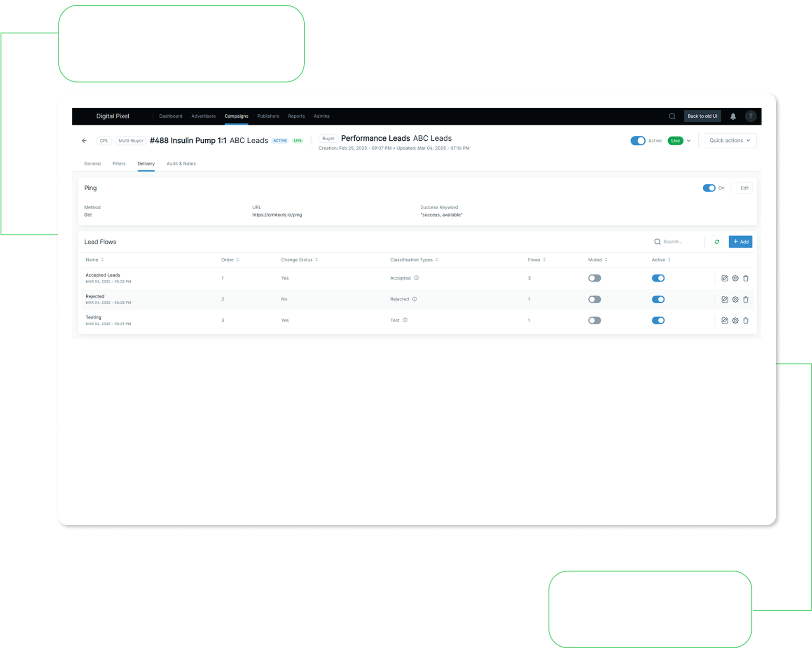This screenshot has width=812, height=656.
Task: Open the user avatar T menu
Action: [x=751, y=116]
